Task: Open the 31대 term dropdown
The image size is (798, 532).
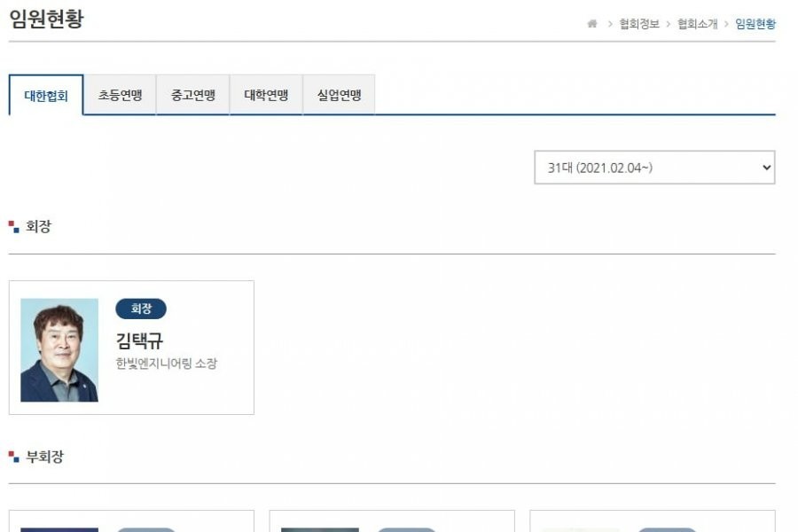Action: coord(654,168)
